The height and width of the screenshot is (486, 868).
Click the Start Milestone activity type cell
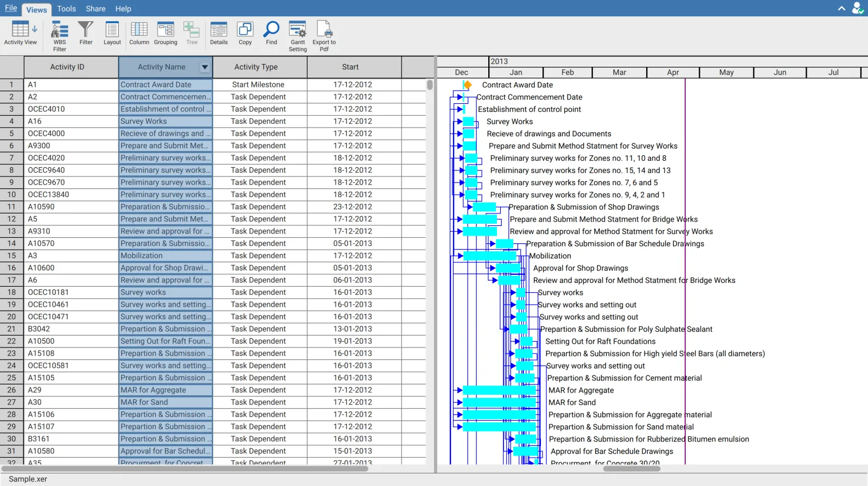[x=260, y=85]
